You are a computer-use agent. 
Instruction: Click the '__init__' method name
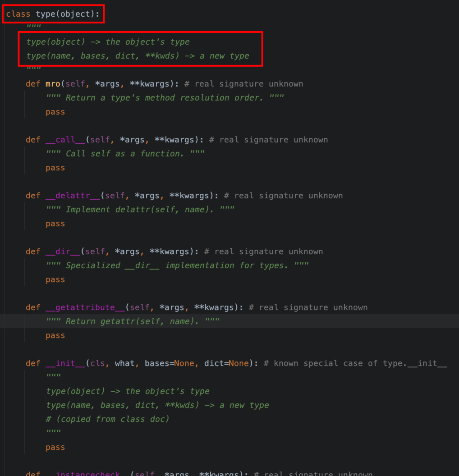coord(65,363)
